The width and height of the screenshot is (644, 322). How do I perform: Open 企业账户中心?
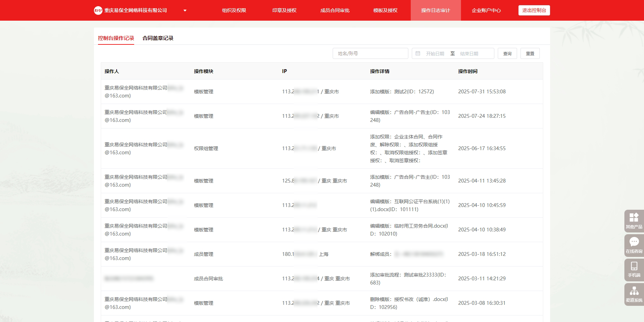[x=486, y=10]
